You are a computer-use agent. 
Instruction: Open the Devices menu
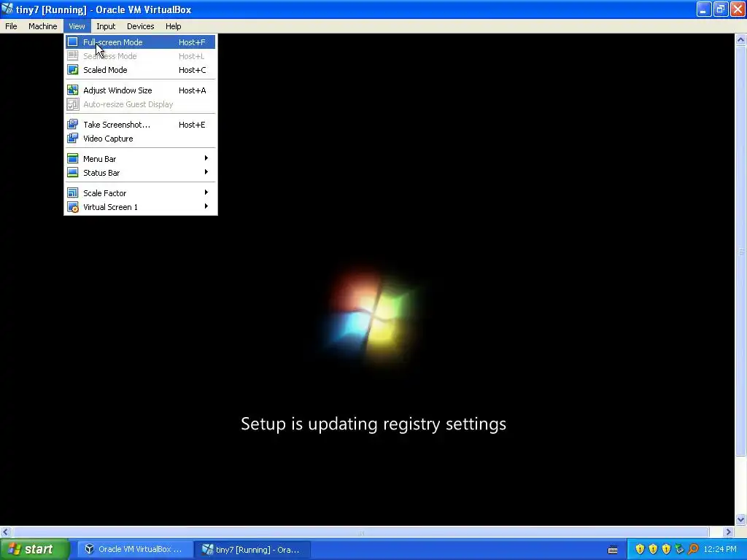click(141, 26)
